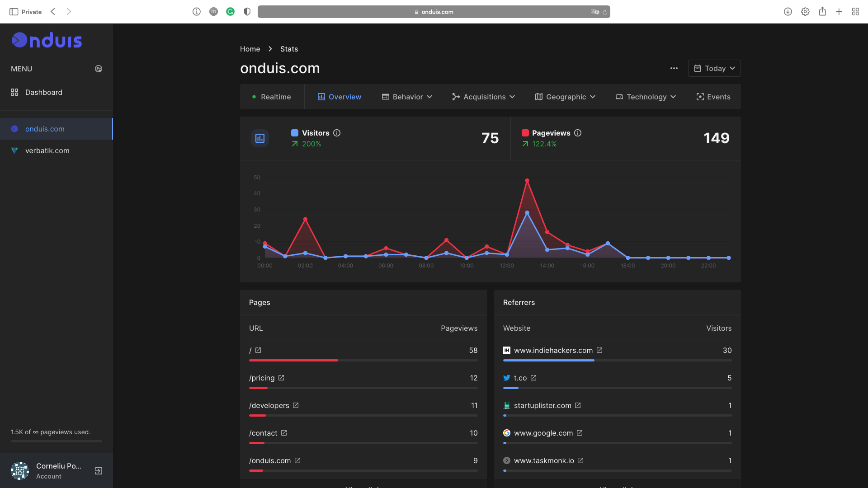Click the privacy shield icon in toolbar
The image size is (868, 488).
coord(247,12)
